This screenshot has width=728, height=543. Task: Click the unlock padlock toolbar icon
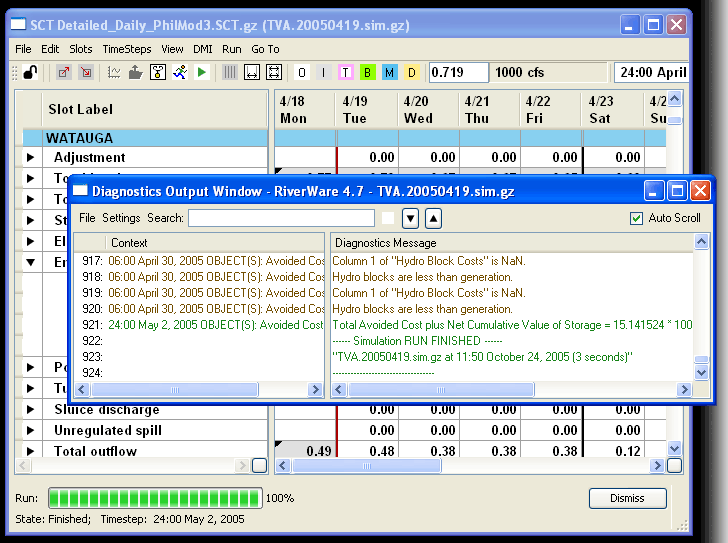[x=31, y=72]
